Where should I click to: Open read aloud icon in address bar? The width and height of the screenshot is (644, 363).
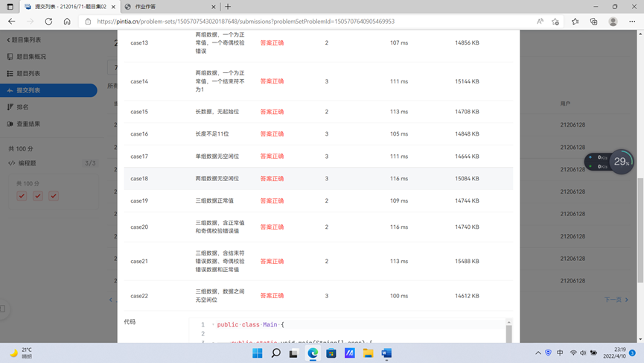(x=540, y=22)
